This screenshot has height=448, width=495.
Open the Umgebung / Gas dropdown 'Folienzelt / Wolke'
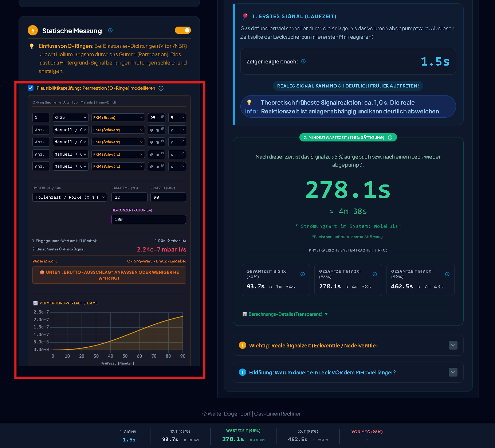70,197
